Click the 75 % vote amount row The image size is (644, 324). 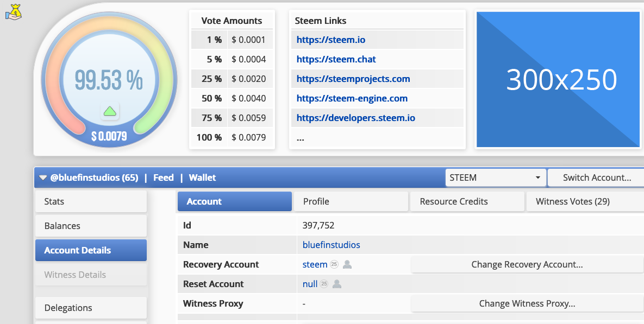(232, 118)
